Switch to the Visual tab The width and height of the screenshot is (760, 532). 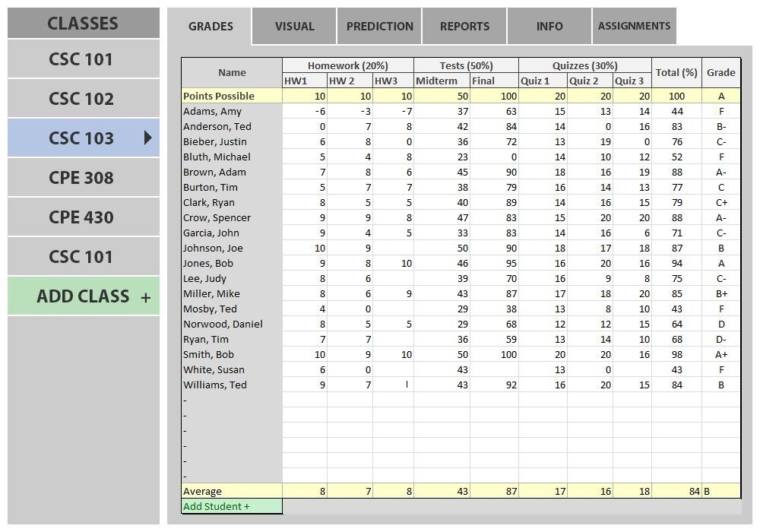(x=294, y=27)
